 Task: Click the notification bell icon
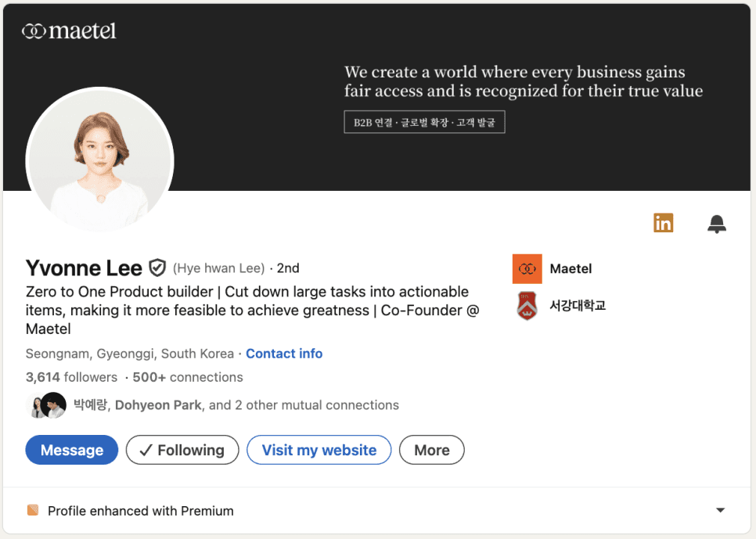tap(716, 225)
